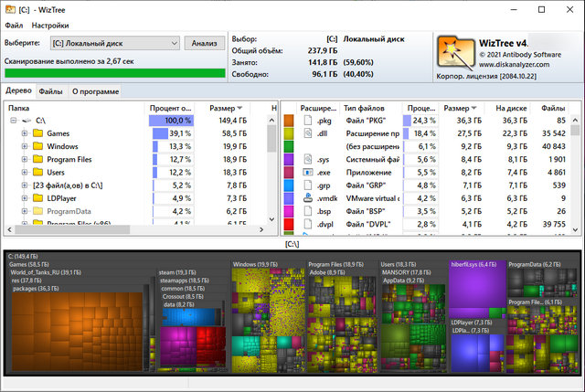Image resolution: width=585 pixels, height=392 pixels.
Task: Click the C:\ drive icon in tree
Action: [x=26, y=121]
